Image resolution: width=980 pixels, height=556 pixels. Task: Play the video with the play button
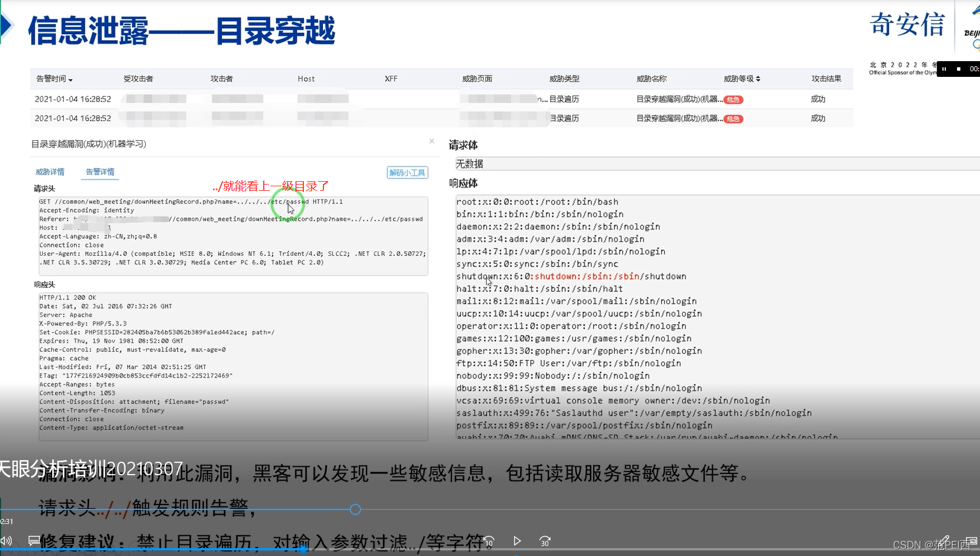tap(517, 541)
